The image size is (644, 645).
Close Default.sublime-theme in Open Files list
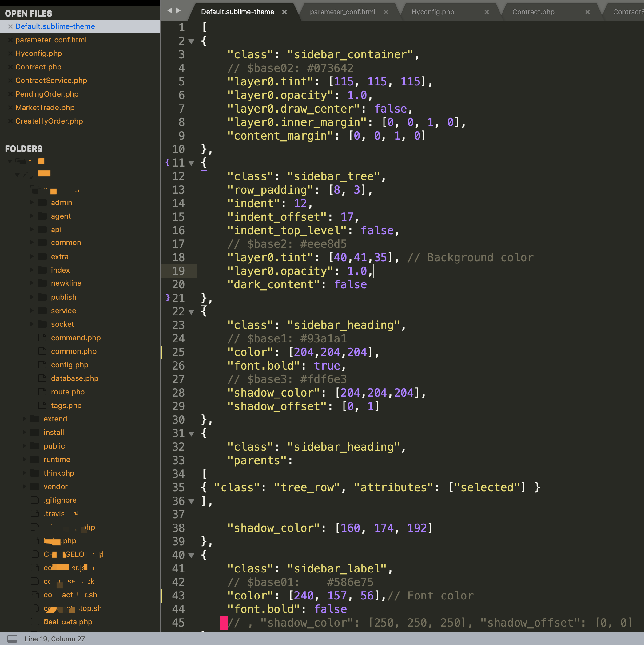pos(10,26)
